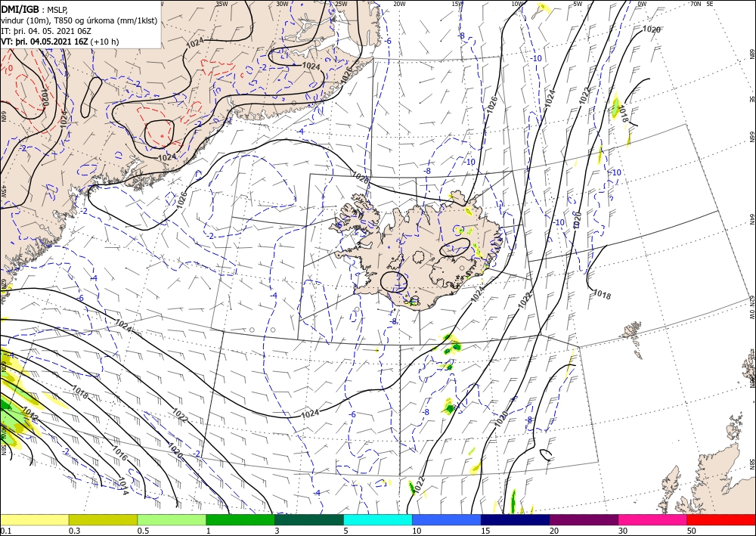Select the light green 0.5–1 legend swatch

tap(172, 519)
